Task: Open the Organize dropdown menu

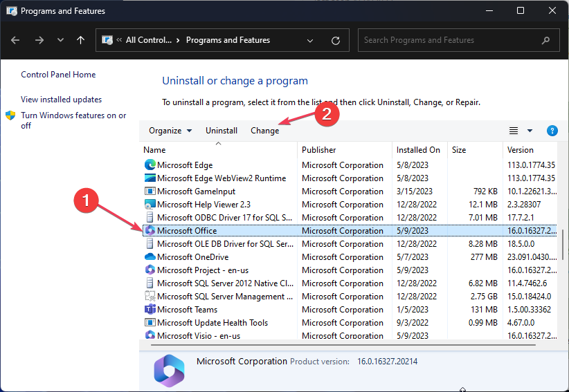Action: [x=170, y=131]
